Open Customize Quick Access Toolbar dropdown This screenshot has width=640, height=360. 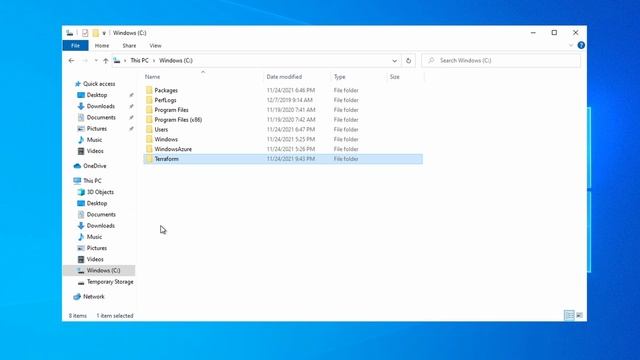tap(104, 33)
